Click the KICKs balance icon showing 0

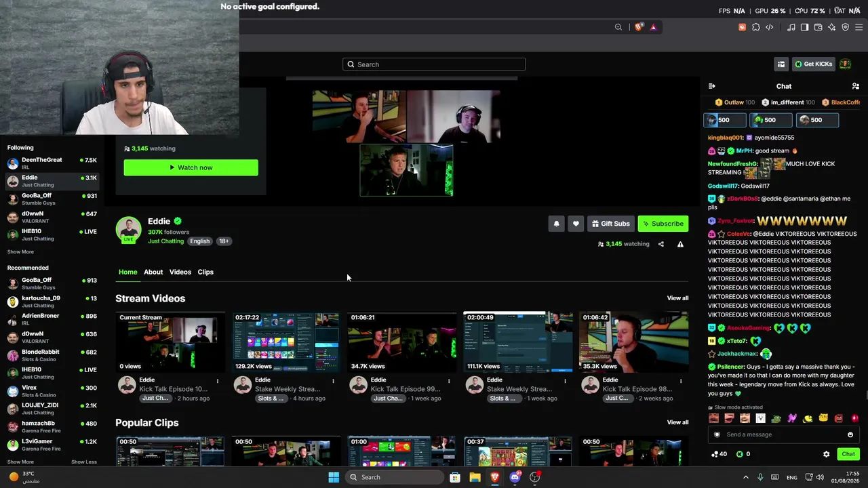point(739,454)
